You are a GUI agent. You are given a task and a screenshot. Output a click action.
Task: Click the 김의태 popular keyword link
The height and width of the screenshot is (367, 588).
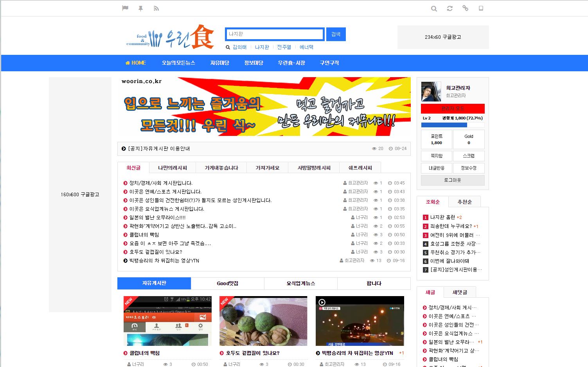[x=239, y=47]
